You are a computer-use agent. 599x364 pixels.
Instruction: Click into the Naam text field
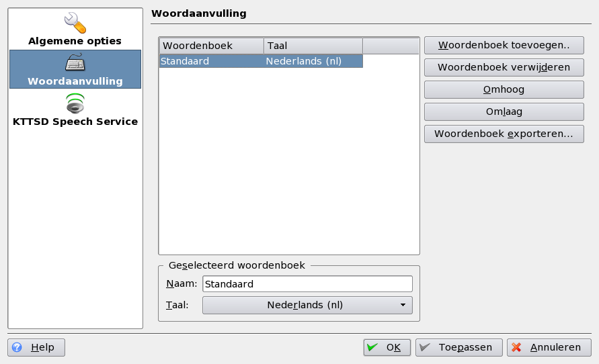[307, 284]
